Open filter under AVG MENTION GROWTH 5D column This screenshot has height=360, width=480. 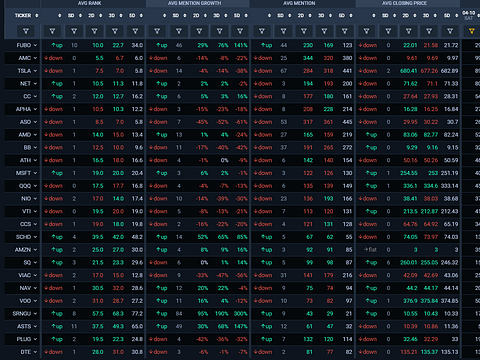click(x=240, y=31)
